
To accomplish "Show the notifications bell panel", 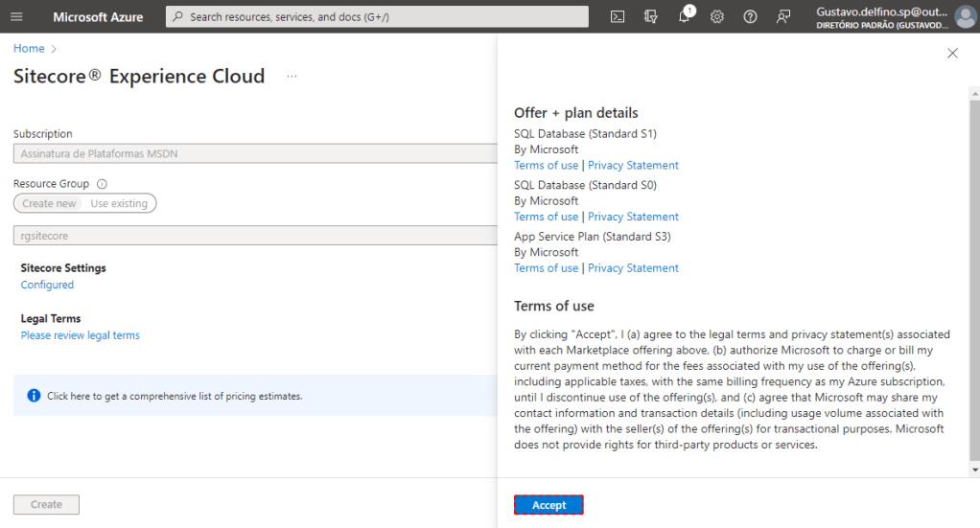I will pyautogui.click(x=684, y=16).
